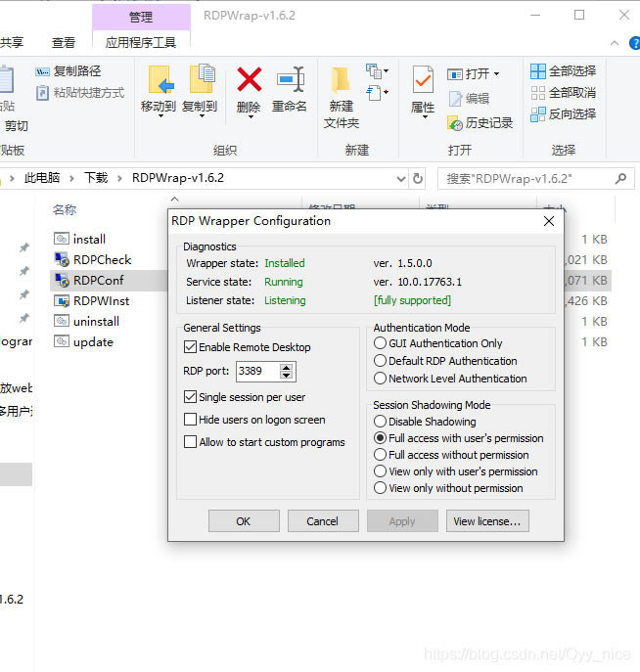Click the red Delete X icon
Image resolution: width=640 pixels, height=672 pixels.
click(x=250, y=79)
